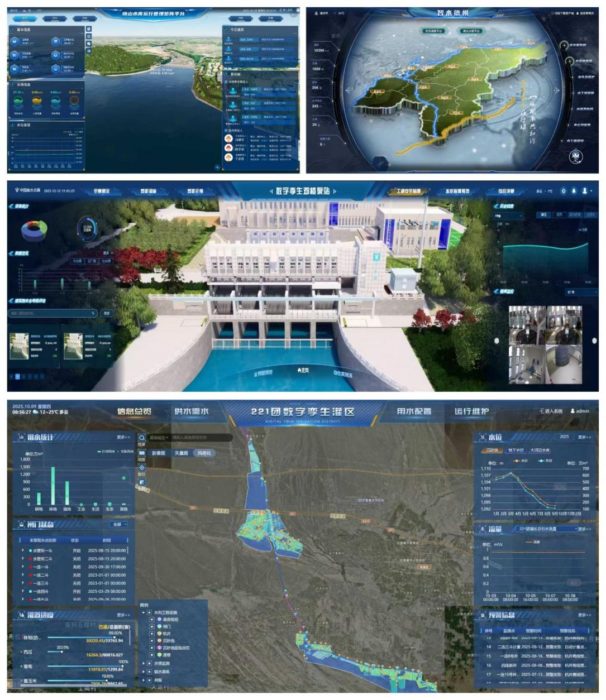Click the robot assistant icon on 智水德州
The width and height of the screenshot is (606, 700).
576,157
